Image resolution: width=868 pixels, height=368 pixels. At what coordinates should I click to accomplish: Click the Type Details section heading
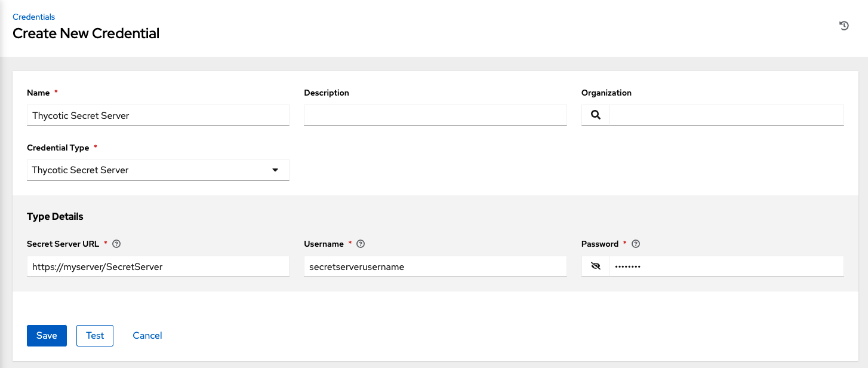pyautogui.click(x=55, y=216)
